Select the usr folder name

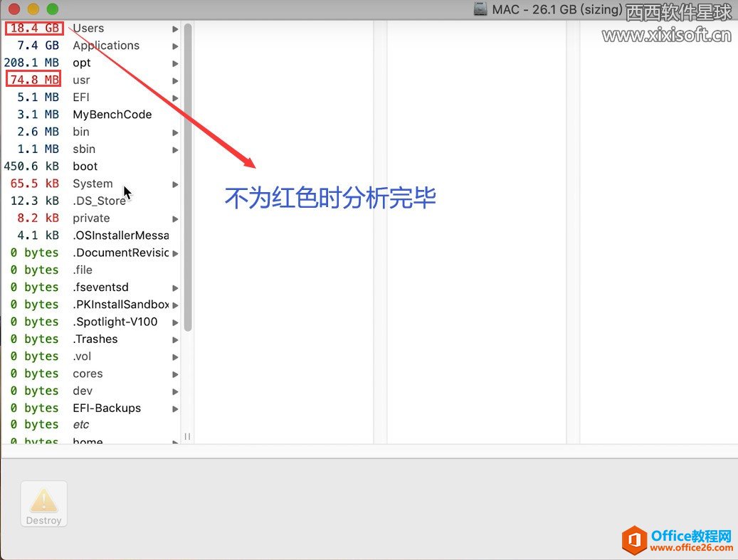81,80
